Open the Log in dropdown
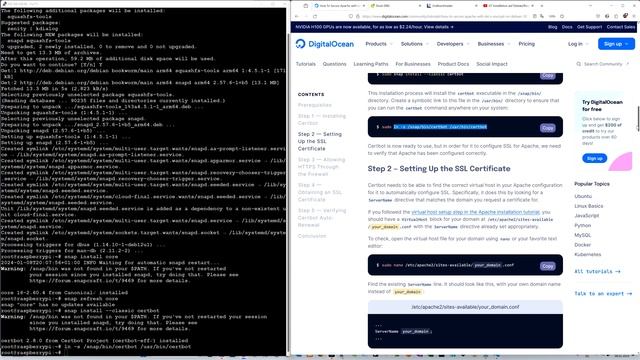The width and height of the screenshot is (640, 360). [x=578, y=44]
